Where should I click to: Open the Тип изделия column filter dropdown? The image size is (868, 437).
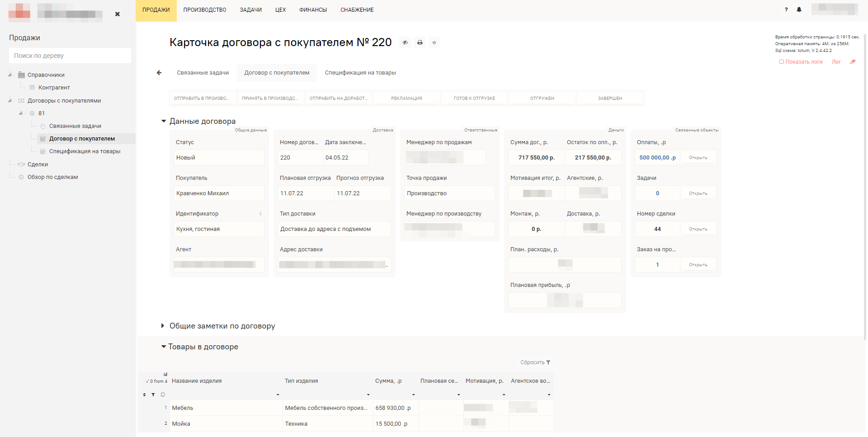pos(368,395)
